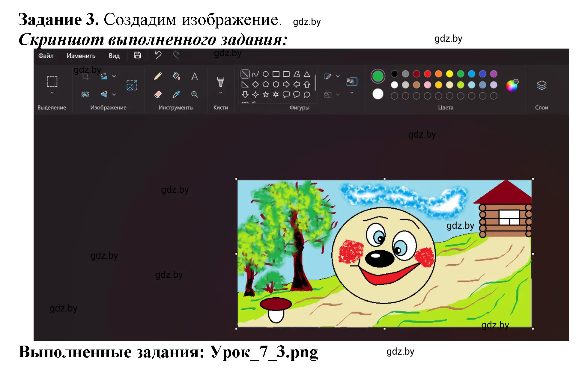Click the line Size thickness icon
This screenshot has width=588, height=372.
tap(352, 81)
